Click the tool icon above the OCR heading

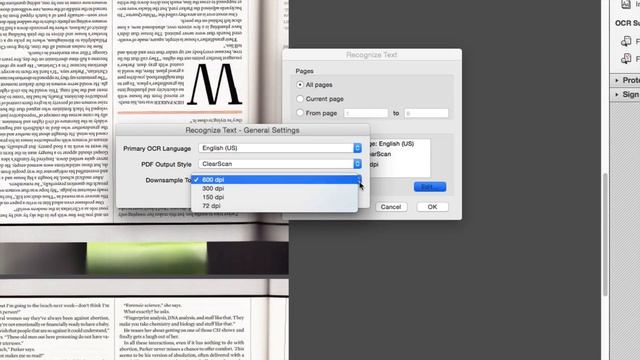626,4
